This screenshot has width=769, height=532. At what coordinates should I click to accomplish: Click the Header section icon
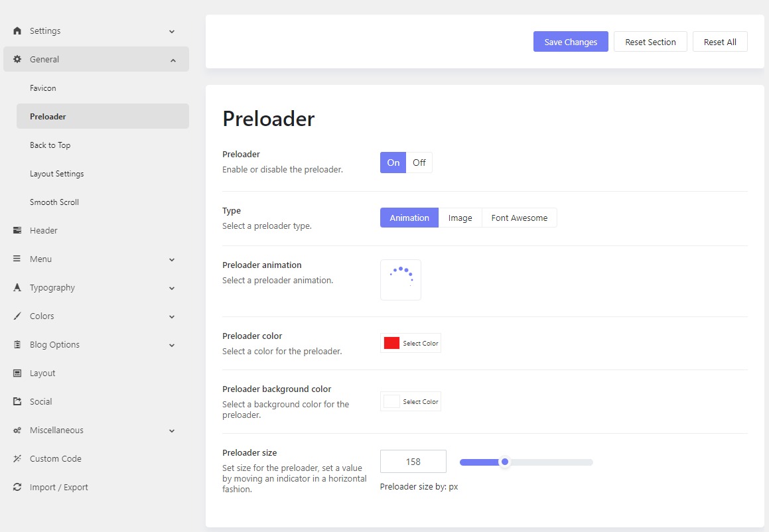click(x=17, y=230)
